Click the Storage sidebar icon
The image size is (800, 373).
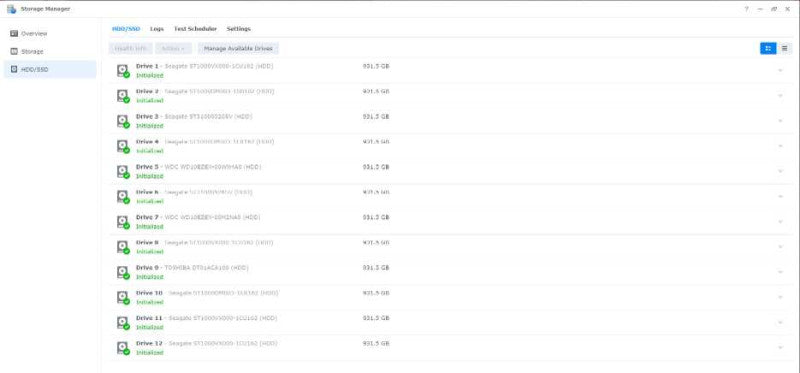[x=14, y=52]
